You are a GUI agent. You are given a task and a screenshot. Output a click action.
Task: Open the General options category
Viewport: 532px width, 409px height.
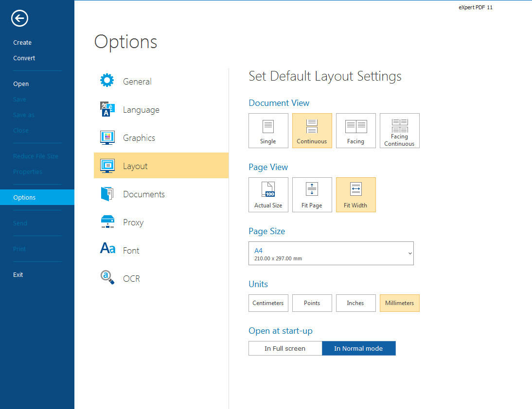tap(161, 81)
